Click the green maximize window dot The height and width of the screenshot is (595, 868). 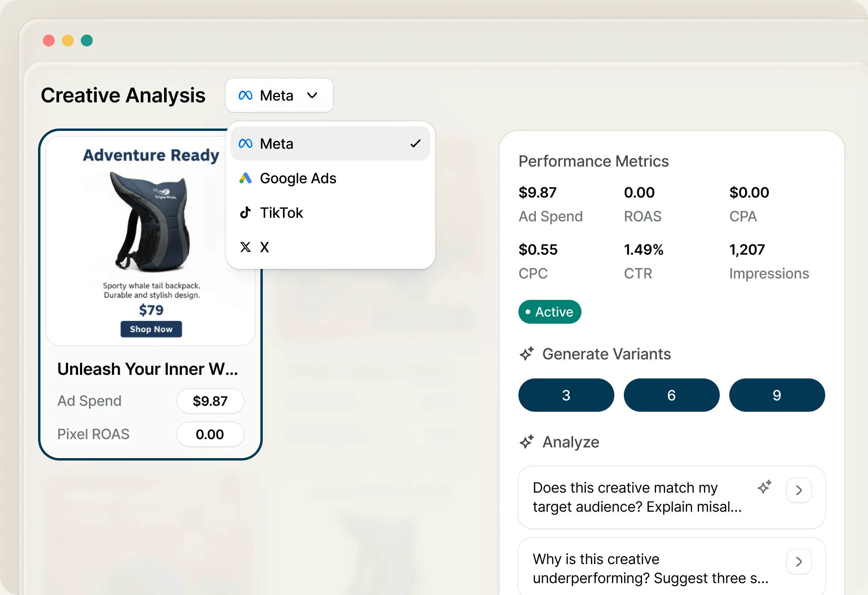point(87,40)
